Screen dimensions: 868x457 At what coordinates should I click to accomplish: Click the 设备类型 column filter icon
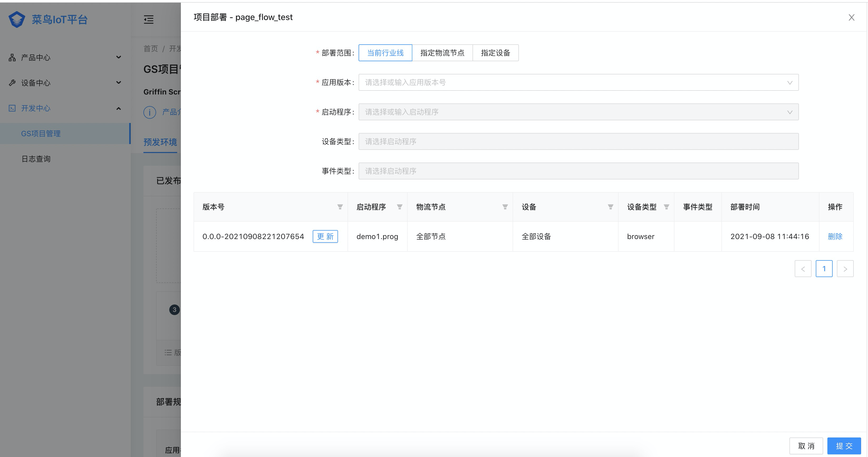click(x=666, y=207)
